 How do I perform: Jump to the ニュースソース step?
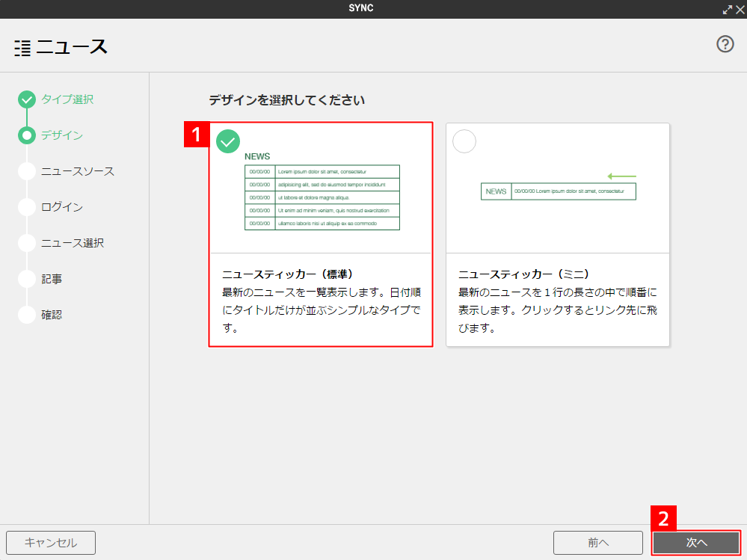click(x=78, y=171)
